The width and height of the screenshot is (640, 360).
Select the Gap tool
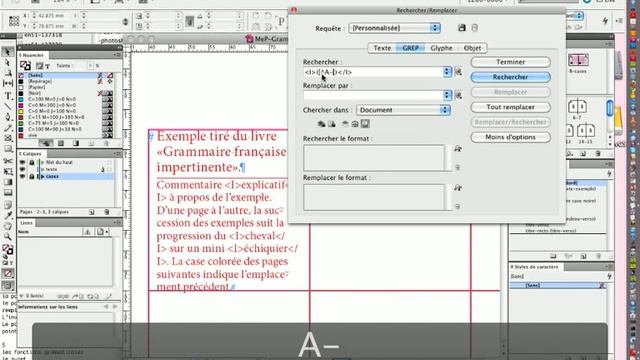coord(7,84)
